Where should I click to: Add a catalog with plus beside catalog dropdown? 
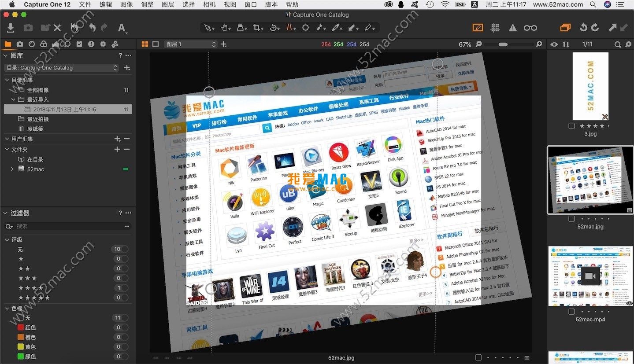point(127,68)
